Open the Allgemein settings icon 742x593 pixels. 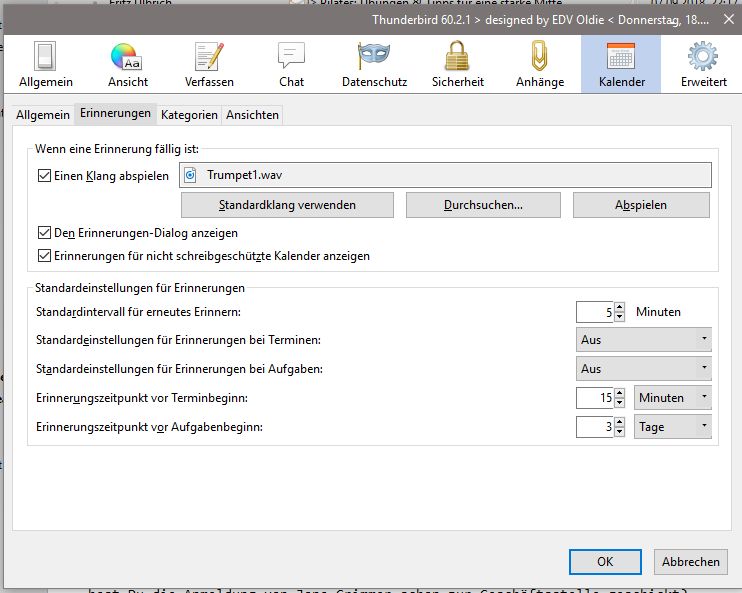pyautogui.click(x=44, y=62)
